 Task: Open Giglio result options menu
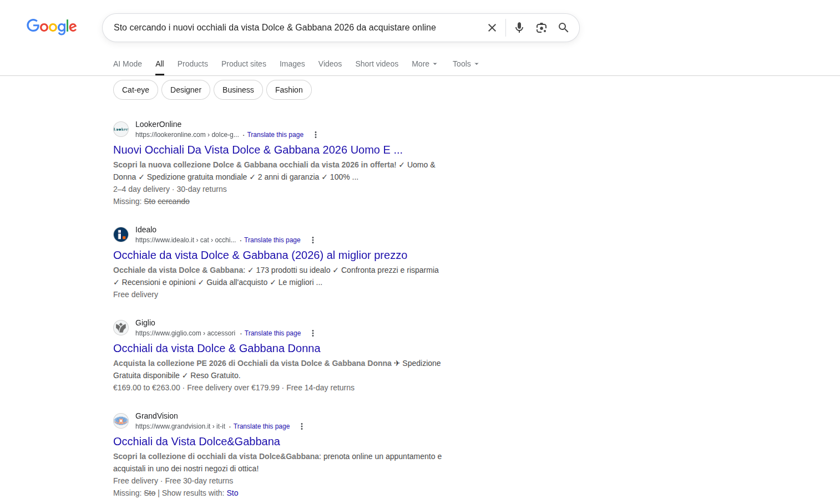(313, 333)
